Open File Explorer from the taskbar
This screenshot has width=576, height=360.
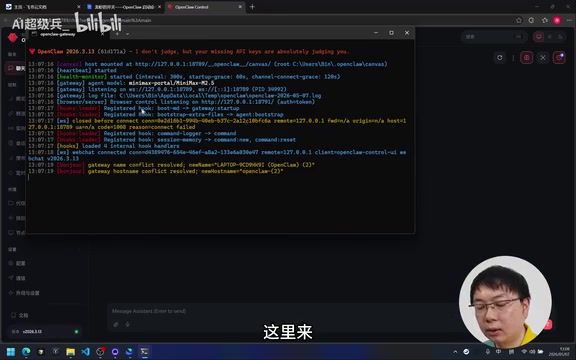tap(70, 352)
